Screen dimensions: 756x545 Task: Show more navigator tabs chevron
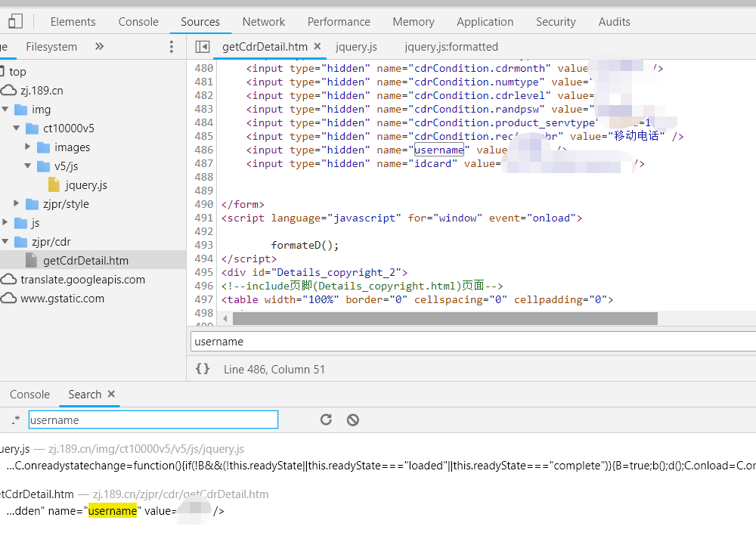[99, 46]
